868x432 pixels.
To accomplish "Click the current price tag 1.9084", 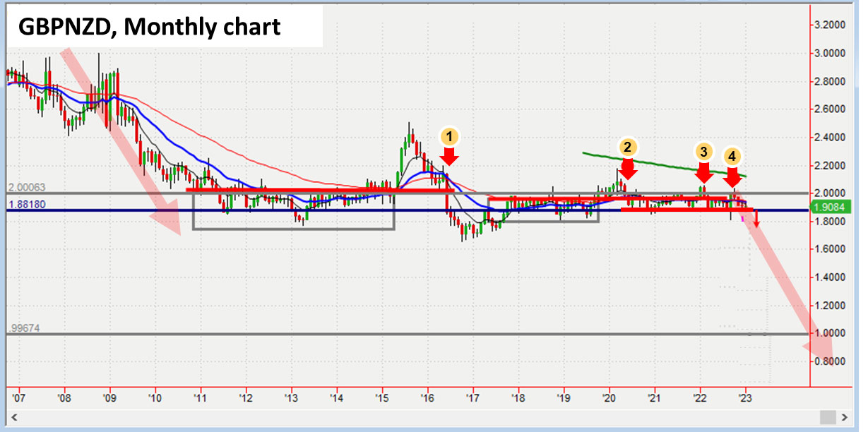I will pyautogui.click(x=829, y=208).
